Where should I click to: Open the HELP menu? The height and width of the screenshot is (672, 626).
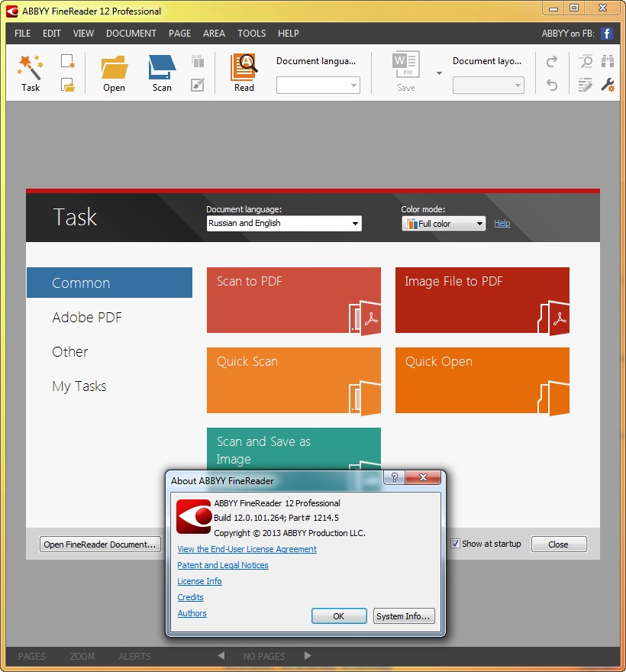(x=289, y=34)
